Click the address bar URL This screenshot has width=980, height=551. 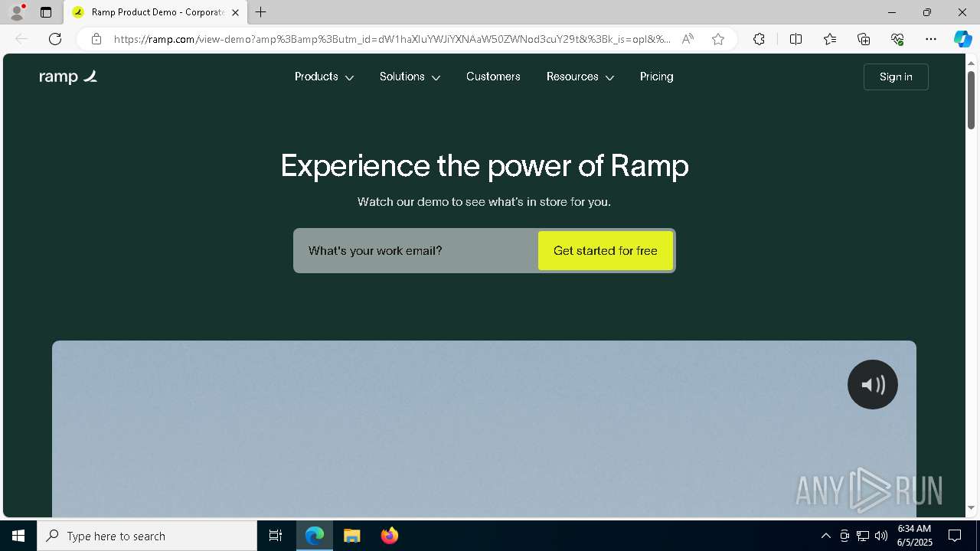392,39
